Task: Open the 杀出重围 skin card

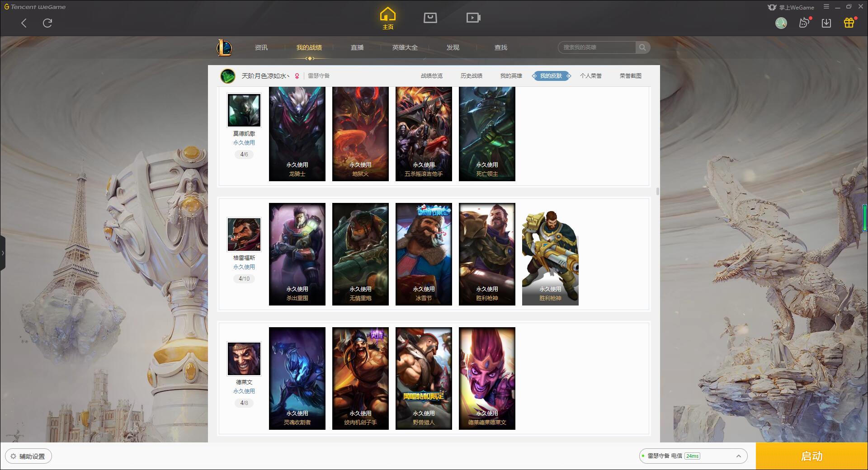Action: click(x=297, y=254)
